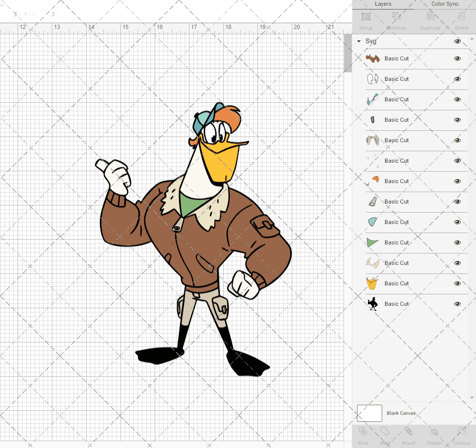This screenshot has width=476, height=448.
Task: Toggle visibility of the cream collar layer
Action: [457, 263]
